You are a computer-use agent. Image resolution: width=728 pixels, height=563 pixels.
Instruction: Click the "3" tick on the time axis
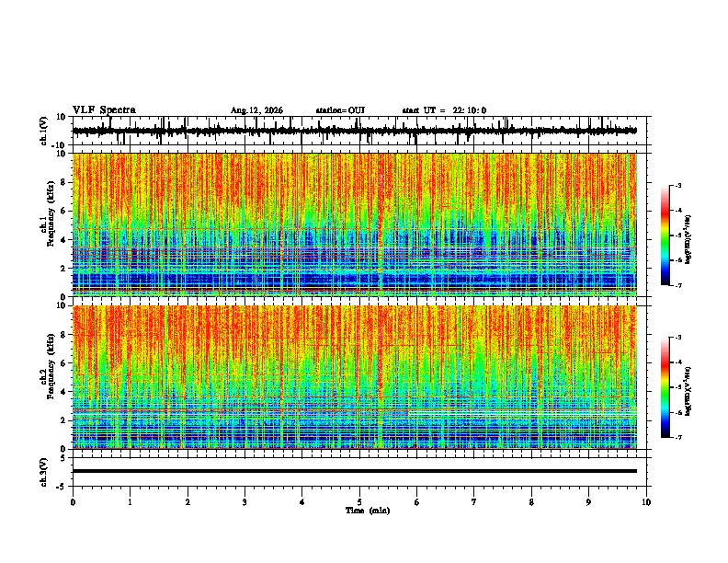245,501
